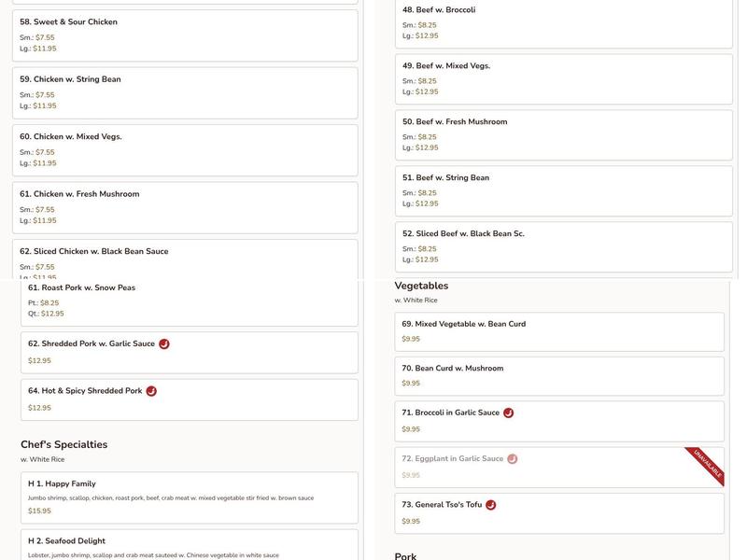This screenshot has width=747, height=560.
Task: Click spicy icon beside Hot & Spicy Shredded Pork
Action: pyautogui.click(x=151, y=391)
